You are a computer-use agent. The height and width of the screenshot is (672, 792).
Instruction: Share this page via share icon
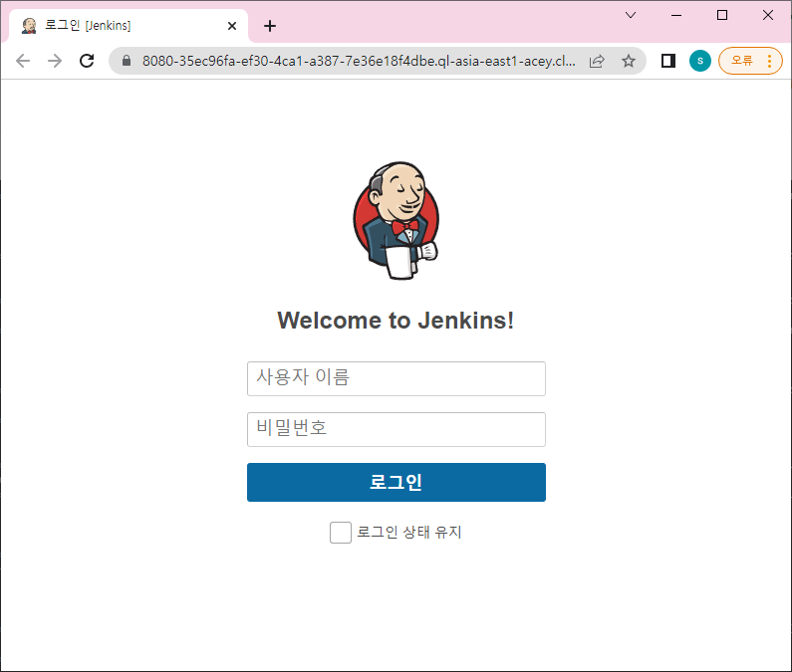click(x=597, y=61)
